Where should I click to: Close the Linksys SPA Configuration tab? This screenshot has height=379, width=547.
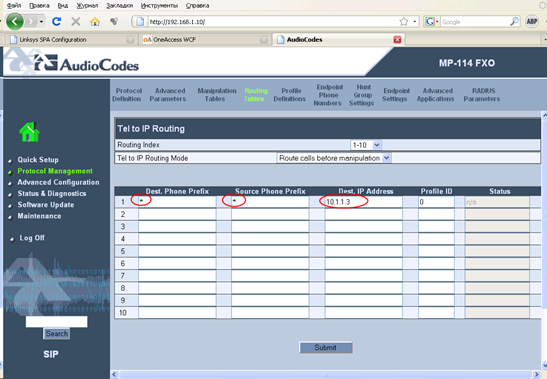tap(130, 39)
